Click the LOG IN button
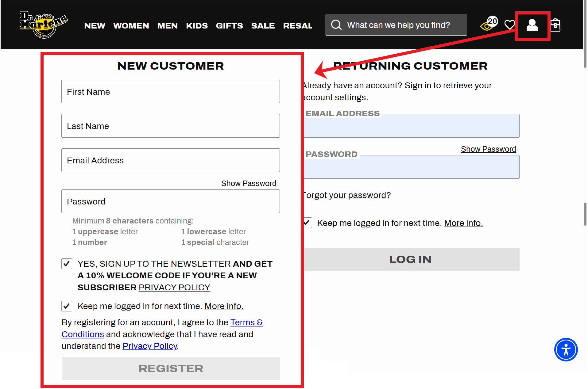This screenshot has height=389, width=588. tap(411, 259)
